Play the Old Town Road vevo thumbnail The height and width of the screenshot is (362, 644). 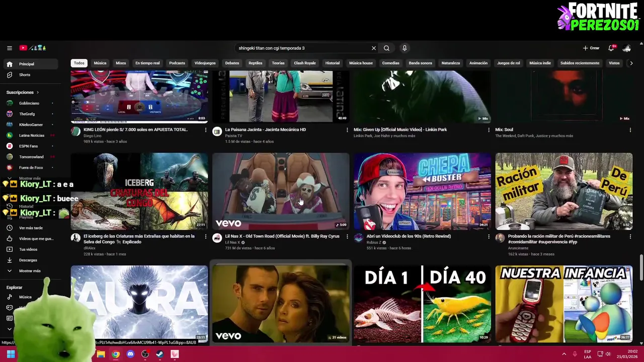point(281,192)
